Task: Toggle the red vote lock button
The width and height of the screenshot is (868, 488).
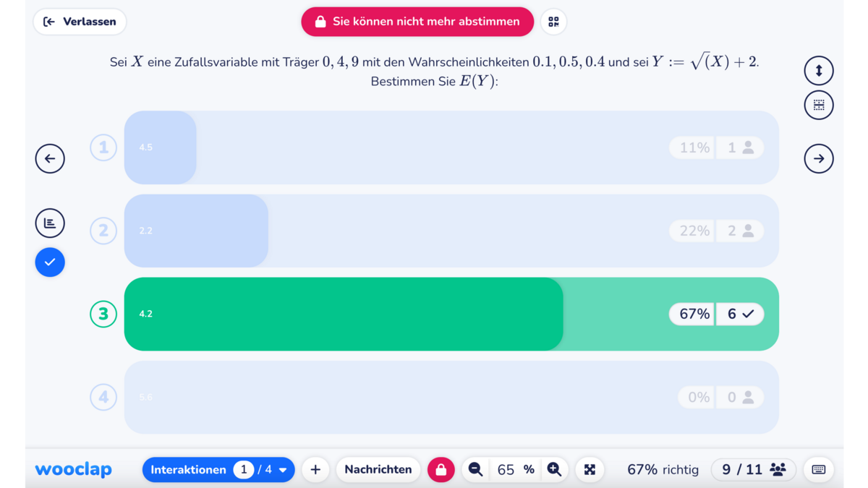Action: click(441, 469)
